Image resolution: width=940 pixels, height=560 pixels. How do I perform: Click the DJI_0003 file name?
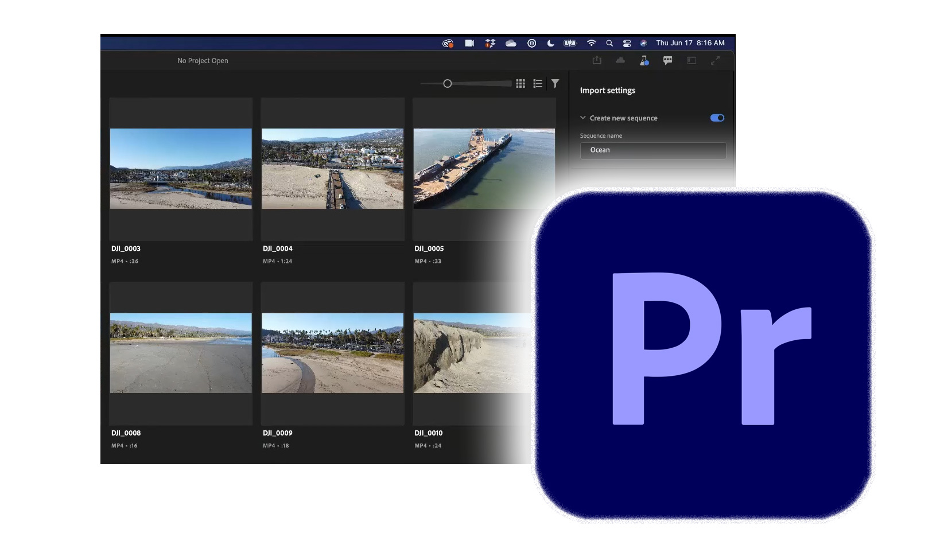click(126, 248)
